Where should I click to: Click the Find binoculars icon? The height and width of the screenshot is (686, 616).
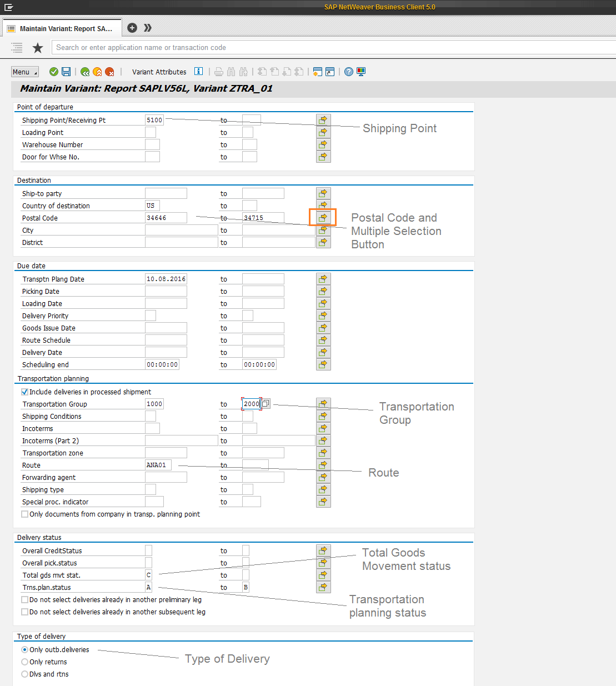tap(231, 72)
